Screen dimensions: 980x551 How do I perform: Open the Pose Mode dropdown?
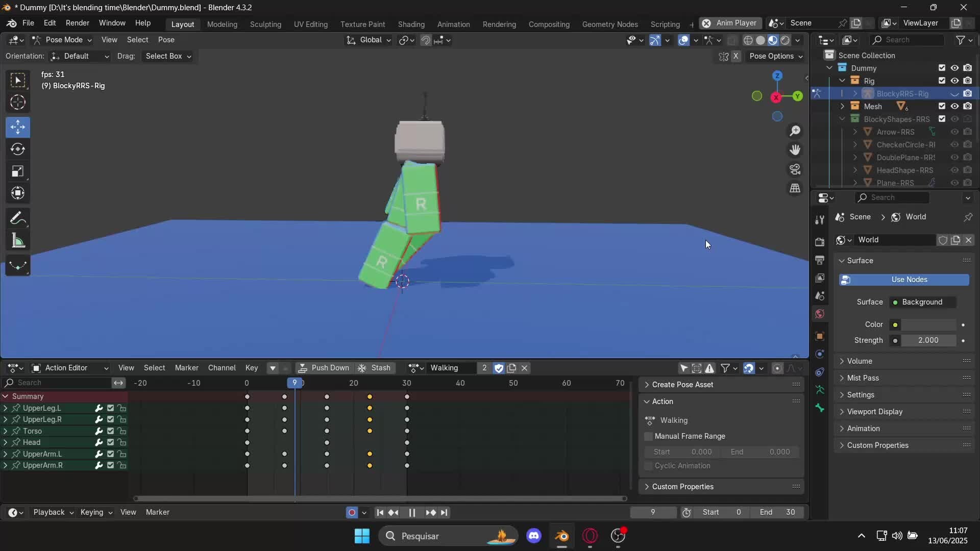(63, 40)
